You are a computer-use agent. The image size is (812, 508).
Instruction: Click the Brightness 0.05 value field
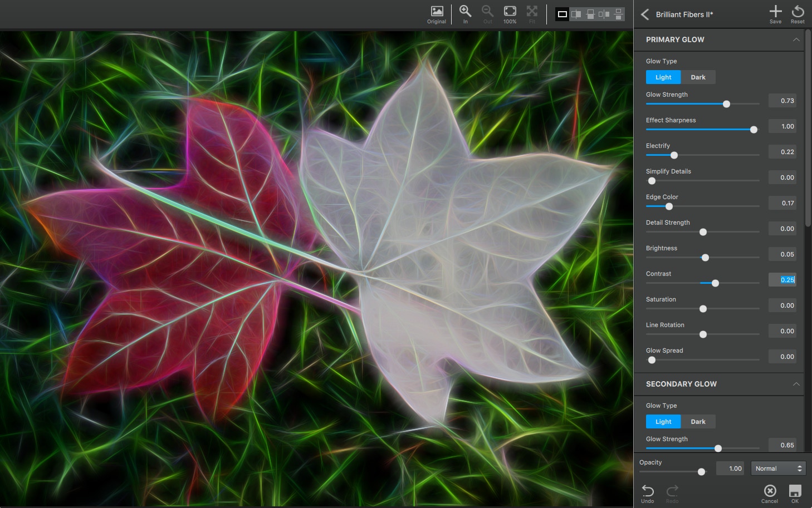tap(782, 254)
